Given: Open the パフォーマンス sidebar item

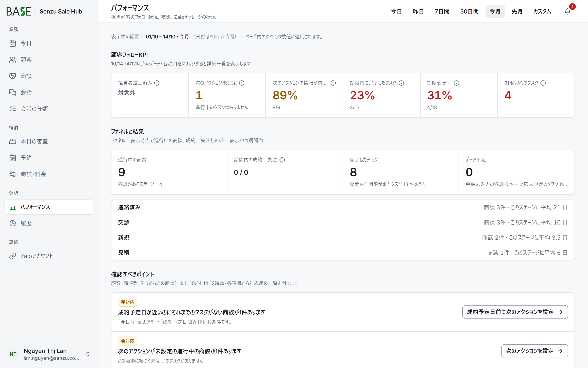Looking at the screenshot, I should (49, 207).
